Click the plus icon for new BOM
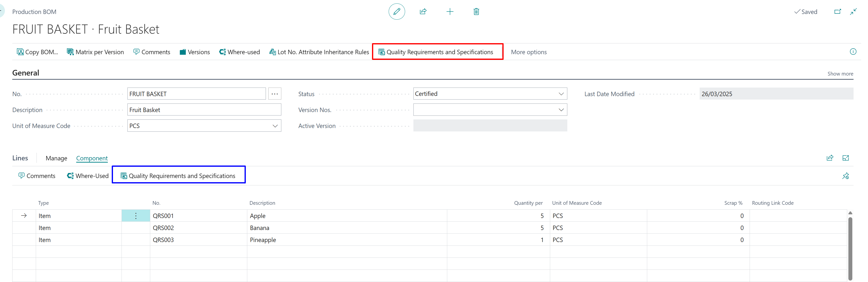868x282 pixels. pyautogui.click(x=449, y=12)
